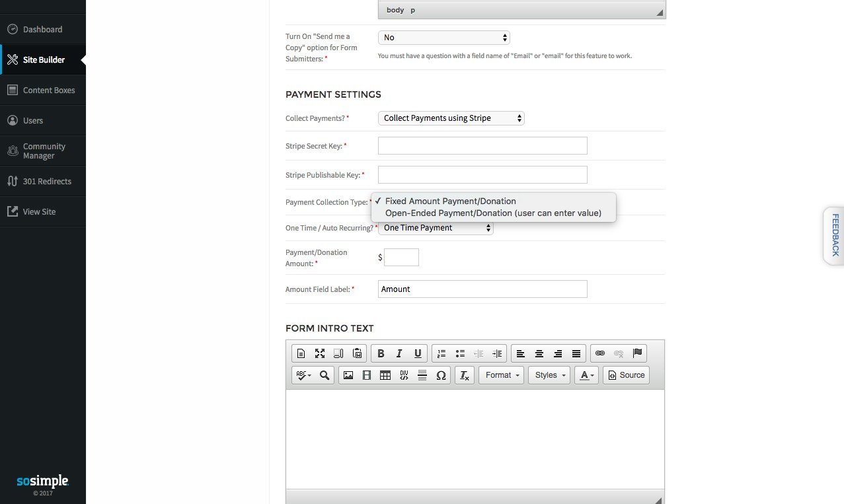This screenshot has width=844, height=504.
Task: Insert a link with the chain icon
Action: click(600, 353)
